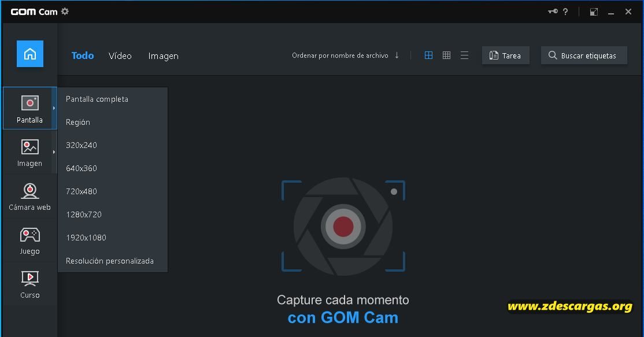Open the Curso lecture recording mode
The image size is (644, 337).
pos(29,284)
